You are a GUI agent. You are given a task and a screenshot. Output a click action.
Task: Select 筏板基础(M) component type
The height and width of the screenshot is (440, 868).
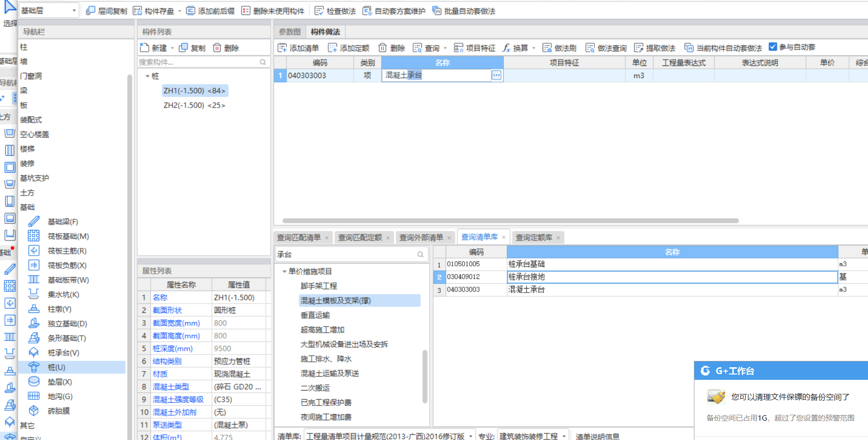pos(68,236)
